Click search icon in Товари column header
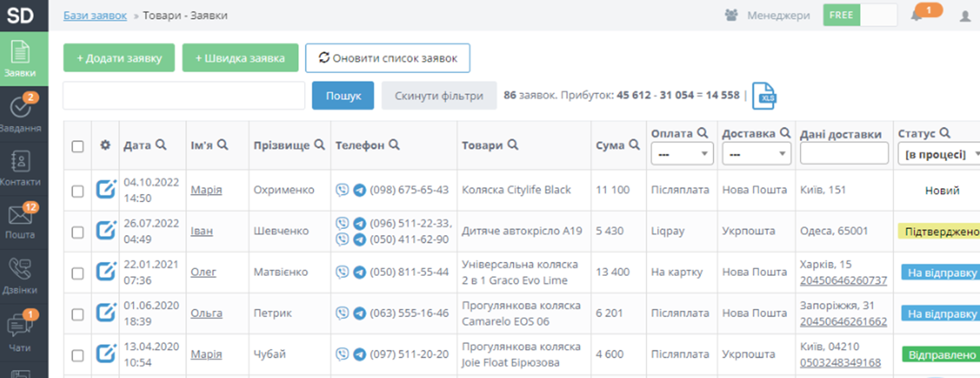 click(x=513, y=144)
